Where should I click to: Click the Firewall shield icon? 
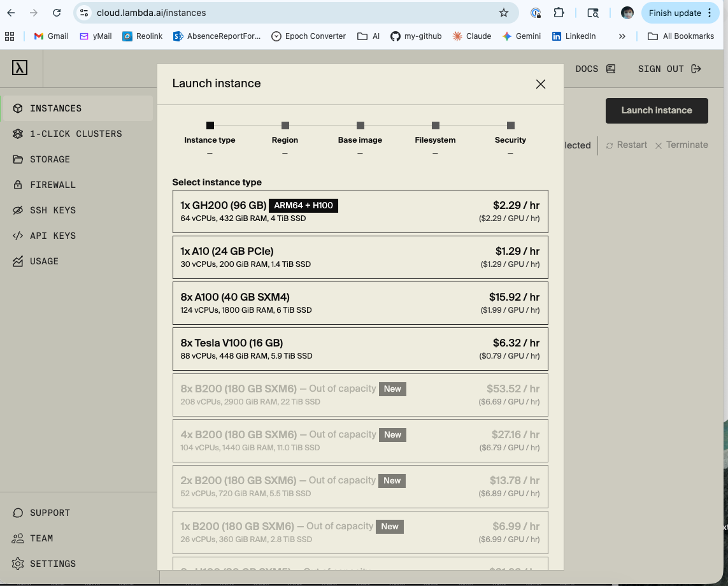[17, 184]
